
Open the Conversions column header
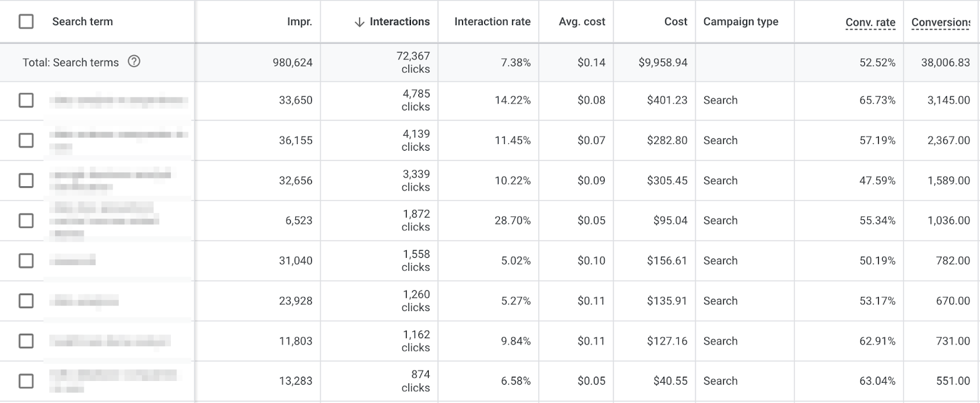pos(940,23)
